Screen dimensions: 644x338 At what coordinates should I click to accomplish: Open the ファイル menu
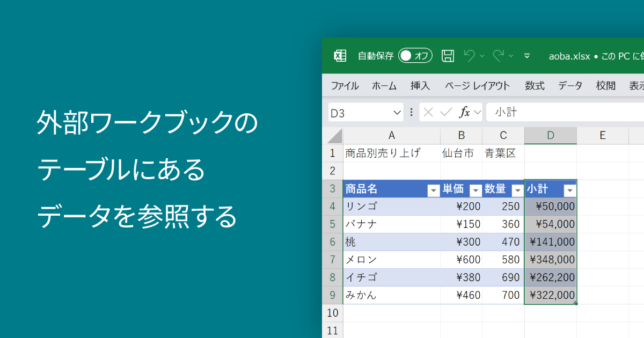tap(344, 85)
